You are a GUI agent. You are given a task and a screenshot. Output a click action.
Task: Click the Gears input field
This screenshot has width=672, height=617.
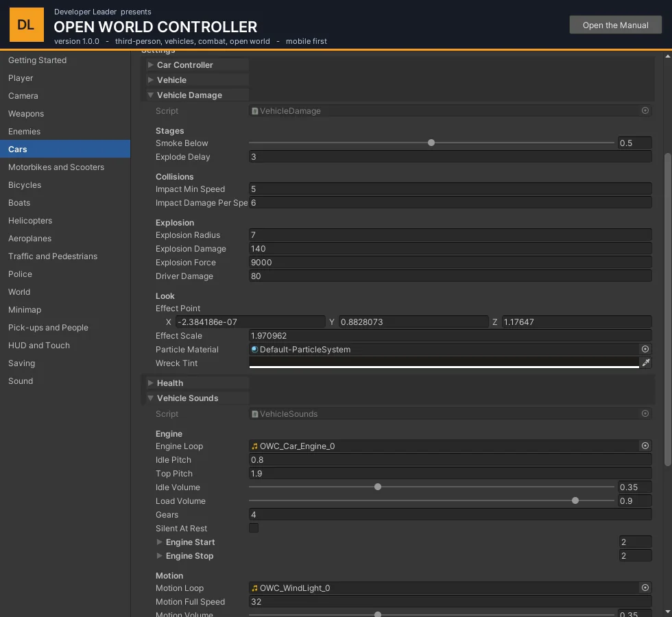pyautogui.click(x=451, y=515)
